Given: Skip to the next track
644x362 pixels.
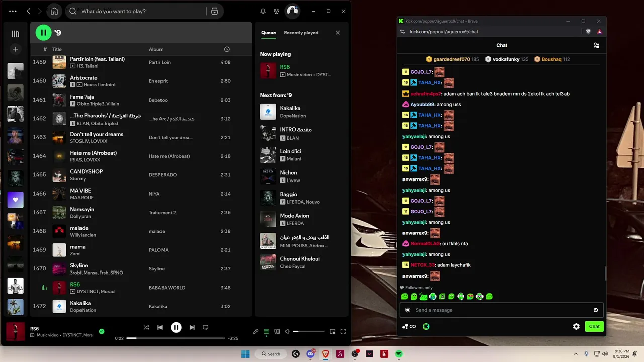Looking at the screenshot, I should click(x=192, y=327).
